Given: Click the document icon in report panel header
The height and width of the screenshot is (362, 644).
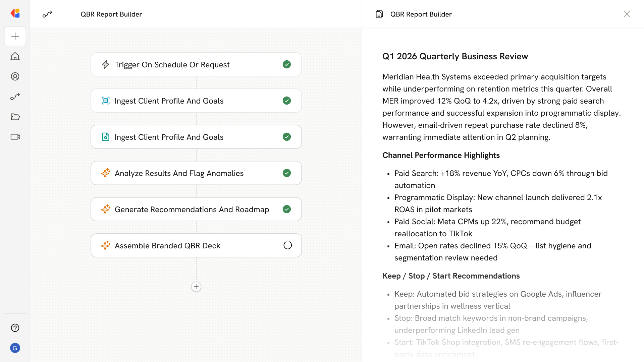Looking at the screenshot, I should coord(379,14).
